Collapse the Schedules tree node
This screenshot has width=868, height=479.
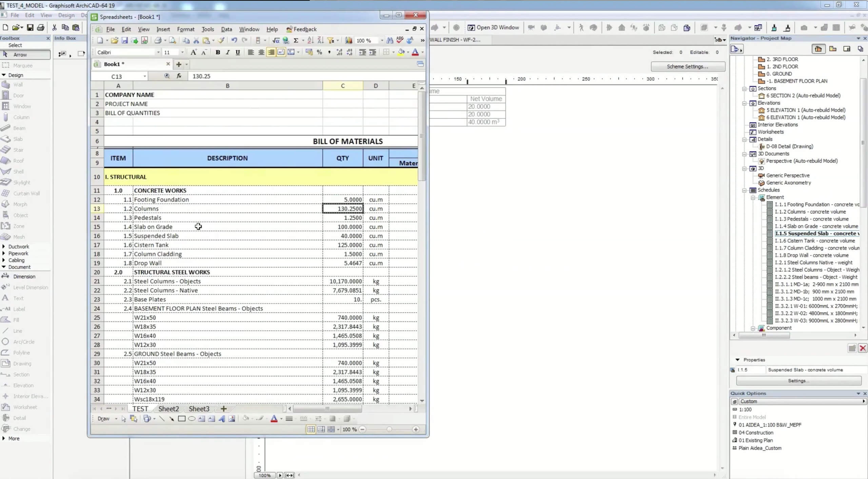tap(744, 190)
